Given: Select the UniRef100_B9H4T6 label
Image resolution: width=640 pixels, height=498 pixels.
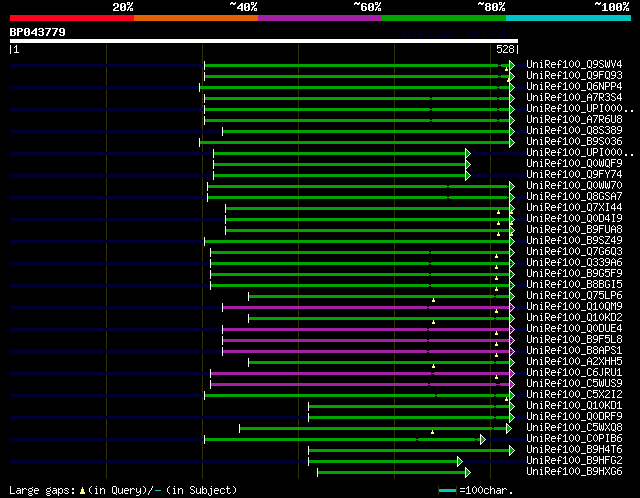Looking at the screenshot, I should click(x=574, y=450).
